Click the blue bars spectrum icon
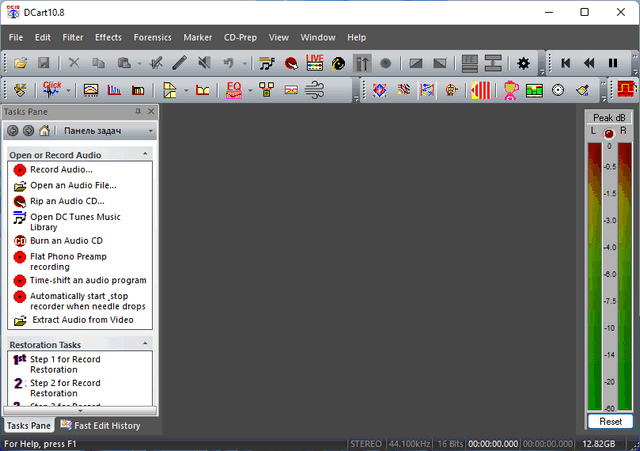Image resolution: width=640 pixels, height=451 pixels. [114, 90]
